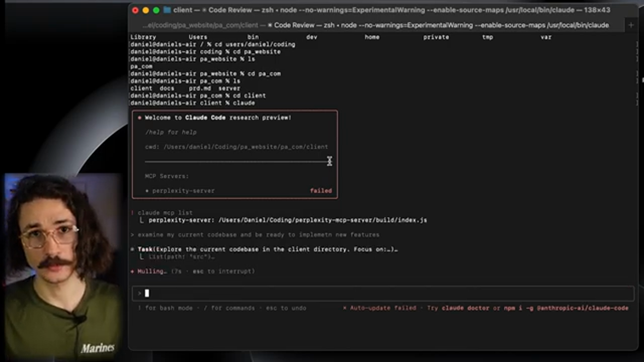Click the 'cd users/daniel/coding' command line

(212, 44)
